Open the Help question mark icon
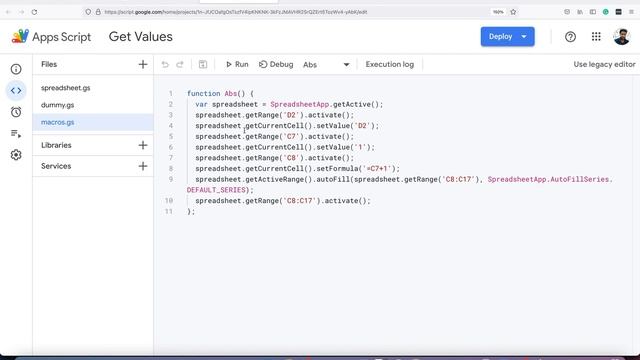This screenshot has width=640, height=360. click(x=570, y=37)
